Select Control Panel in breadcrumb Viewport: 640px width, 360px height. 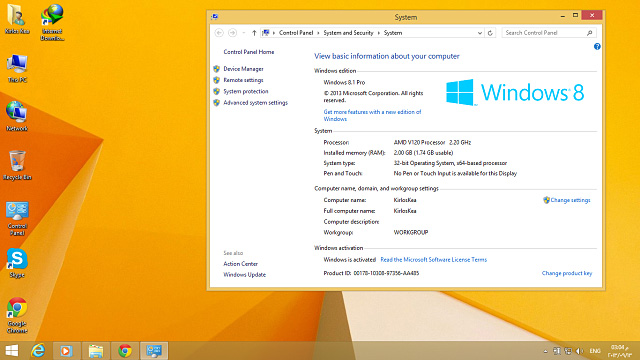pos(296,33)
